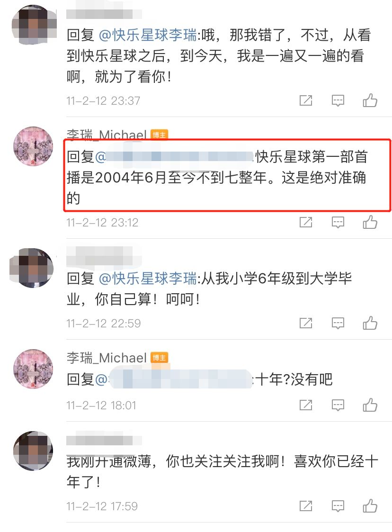Like the 十年?没有吧 comment at 18:01
This screenshot has width=392, height=532.
click(370, 405)
